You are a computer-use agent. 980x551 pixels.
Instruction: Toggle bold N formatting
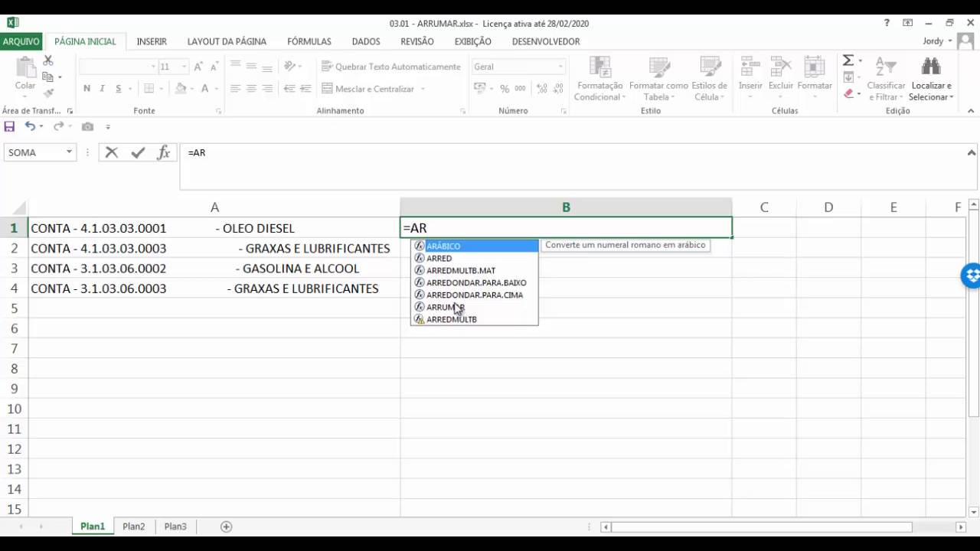point(87,89)
